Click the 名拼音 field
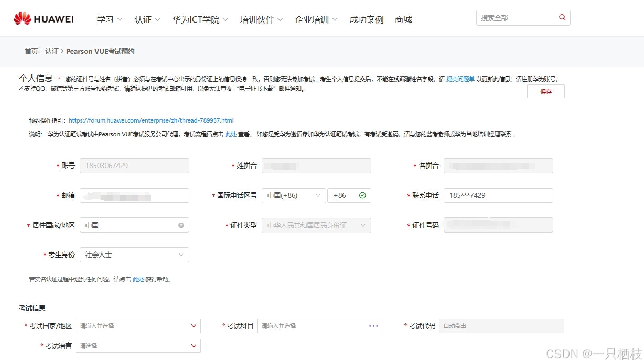644x364 pixels. point(498,166)
